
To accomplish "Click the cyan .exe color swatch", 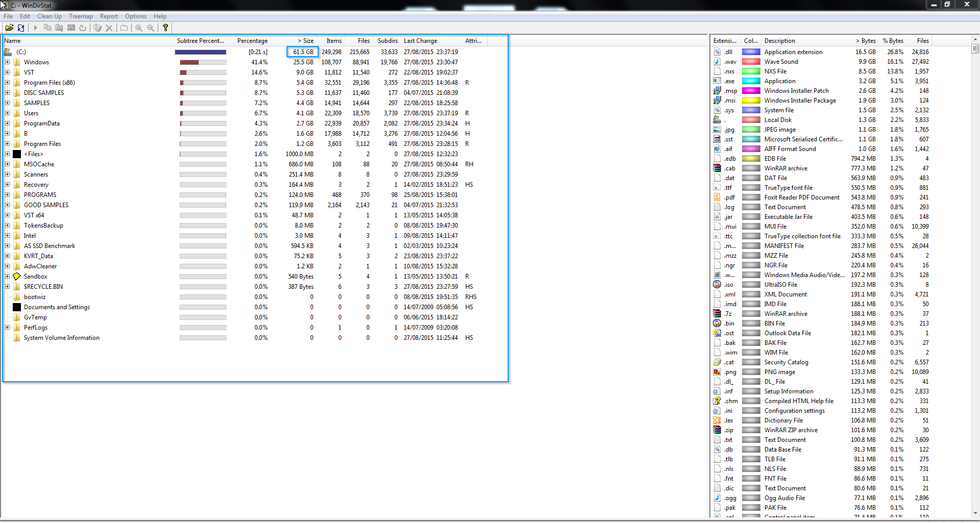I will (751, 81).
